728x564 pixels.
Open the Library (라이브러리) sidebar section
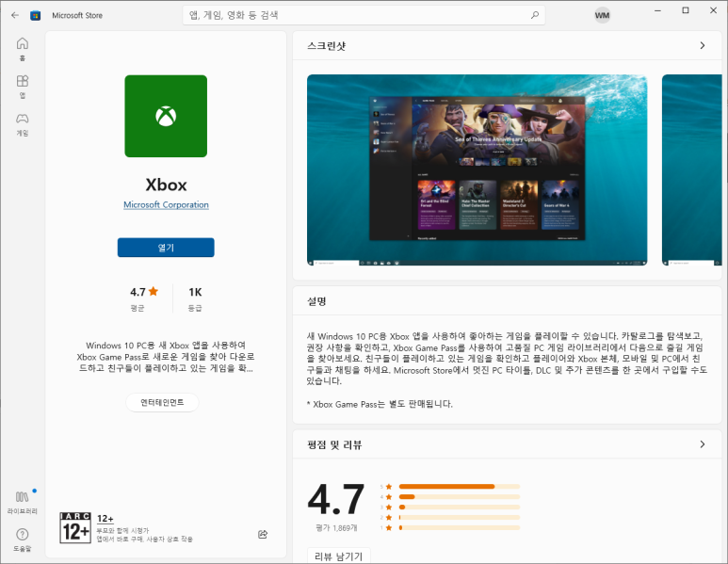(x=23, y=503)
